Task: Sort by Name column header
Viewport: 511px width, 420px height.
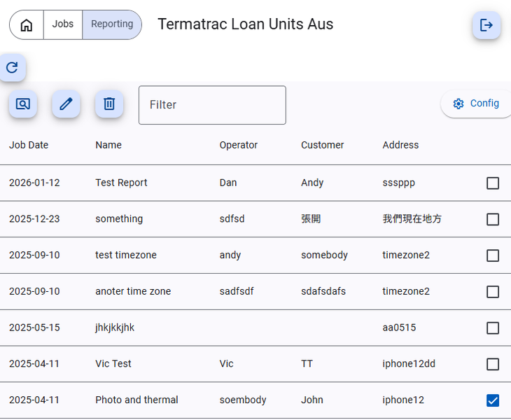Action: coord(108,145)
